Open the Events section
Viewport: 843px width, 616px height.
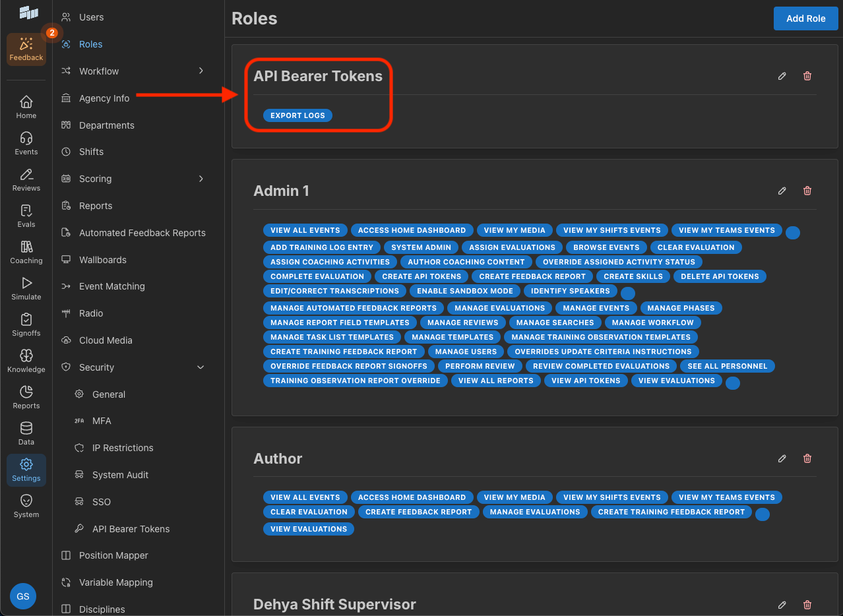tap(26, 142)
